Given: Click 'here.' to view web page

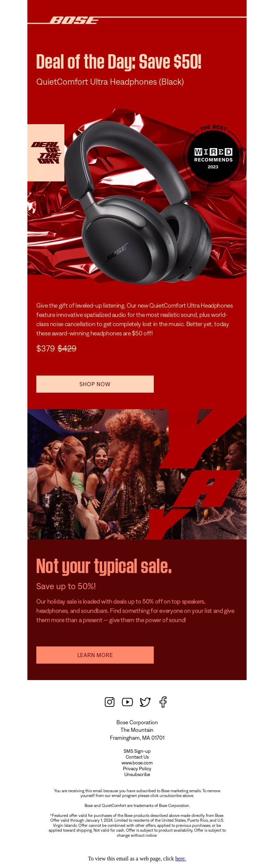Looking at the screenshot, I should click(x=180, y=858).
